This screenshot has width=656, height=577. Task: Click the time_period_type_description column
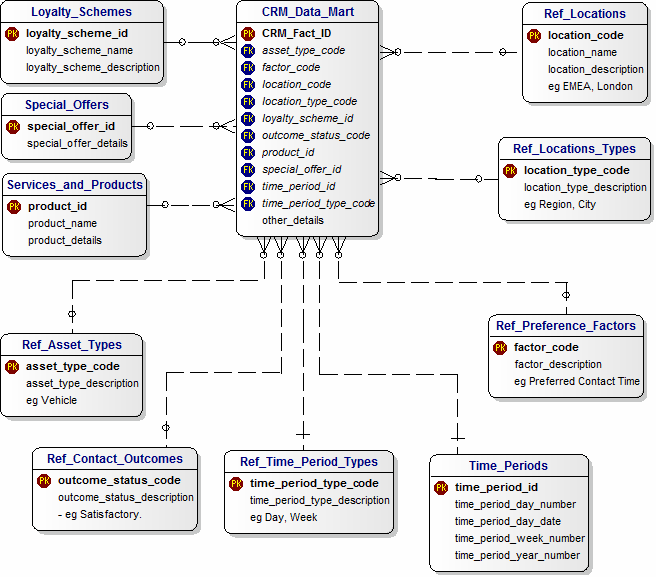click(x=320, y=501)
